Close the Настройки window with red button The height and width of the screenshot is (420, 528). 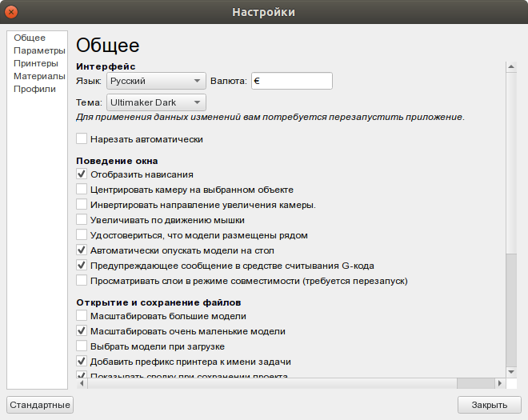(x=11, y=12)
